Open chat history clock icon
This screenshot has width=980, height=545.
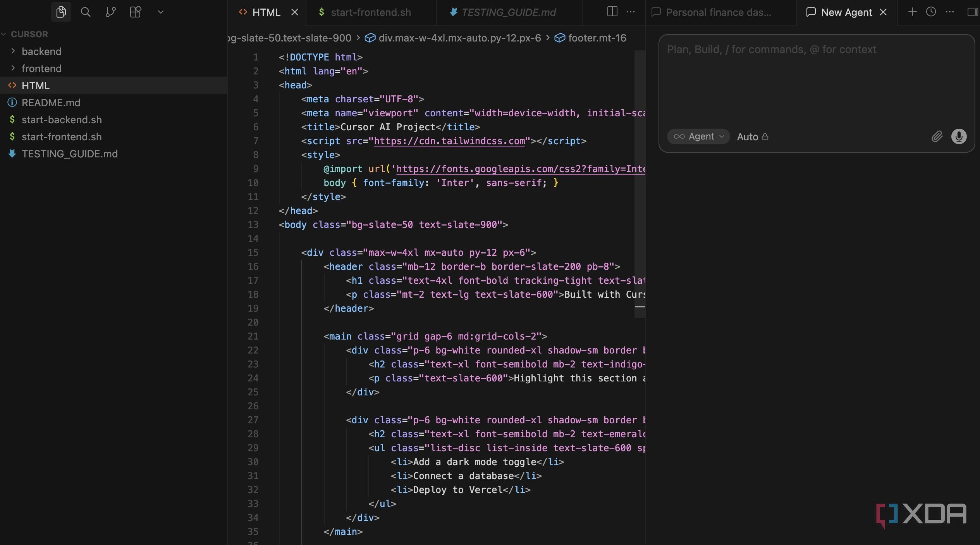point(931,12)
